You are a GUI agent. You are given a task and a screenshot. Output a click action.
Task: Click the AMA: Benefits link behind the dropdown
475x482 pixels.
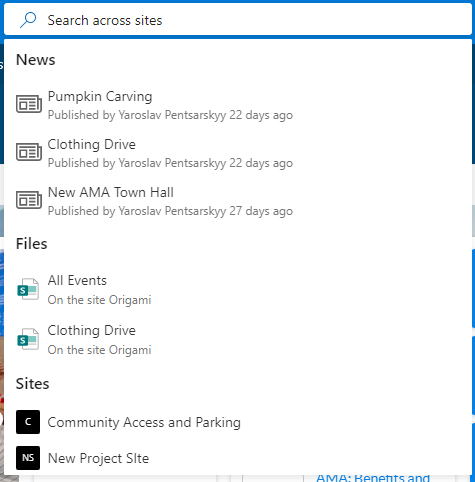coord(373,478)
